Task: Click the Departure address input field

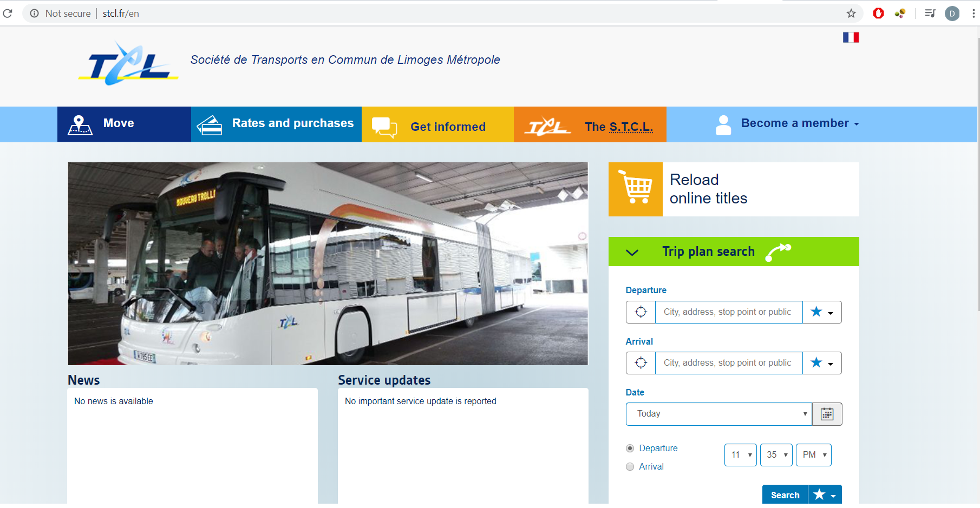Action: coord(729,312)
